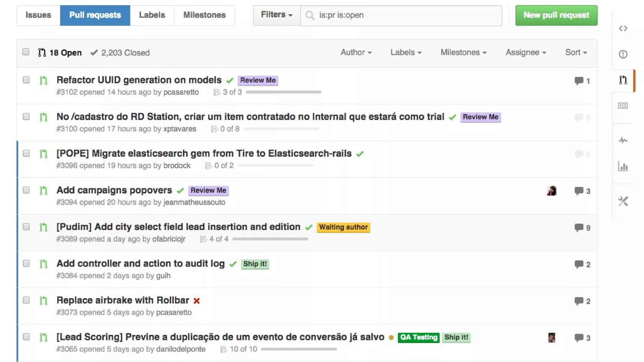Click the yellow Waiting author label
Image resolution: width=644 pixels, height=362 pixels.
click(x=343, y=227)
